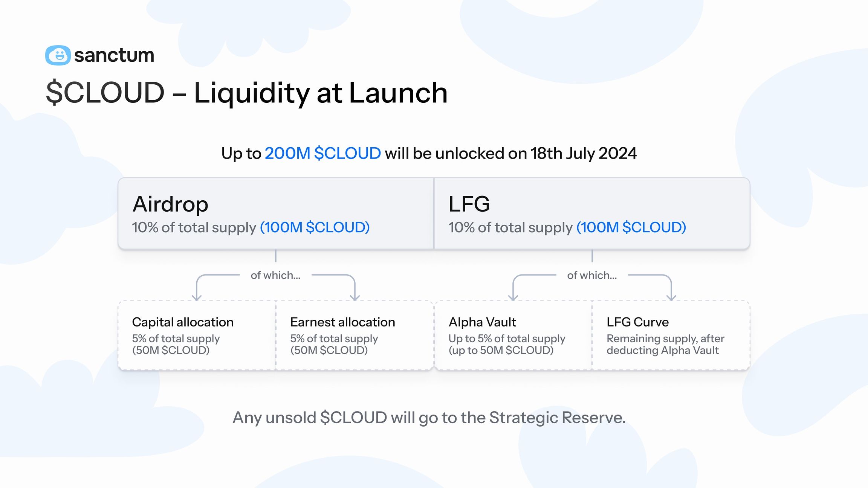Click the Sanctum smiley logo icon
The width and height of the screenshot is (868, 488).
pos(58,55)
